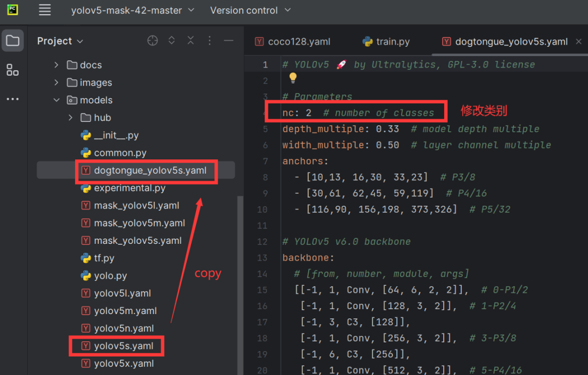Click line '[-1, 6, C3, [256]],'

pos(355,354)
